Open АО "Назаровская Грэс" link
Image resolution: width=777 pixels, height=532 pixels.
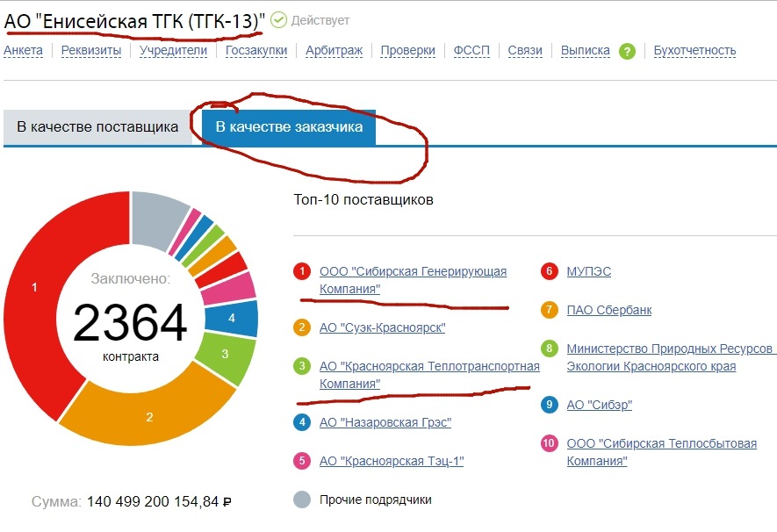(x=385, y=422)
